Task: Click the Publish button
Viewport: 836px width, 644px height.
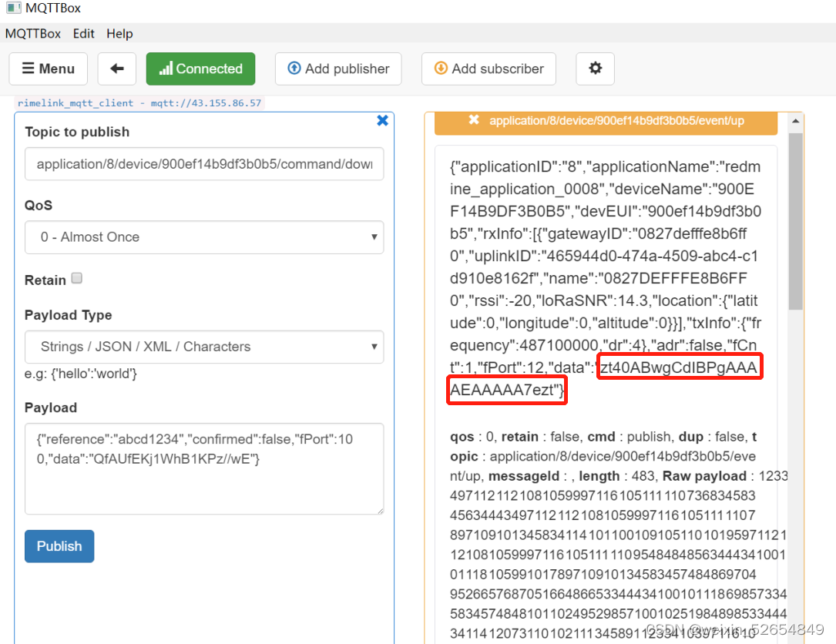Action: click(x=59, y=545)
